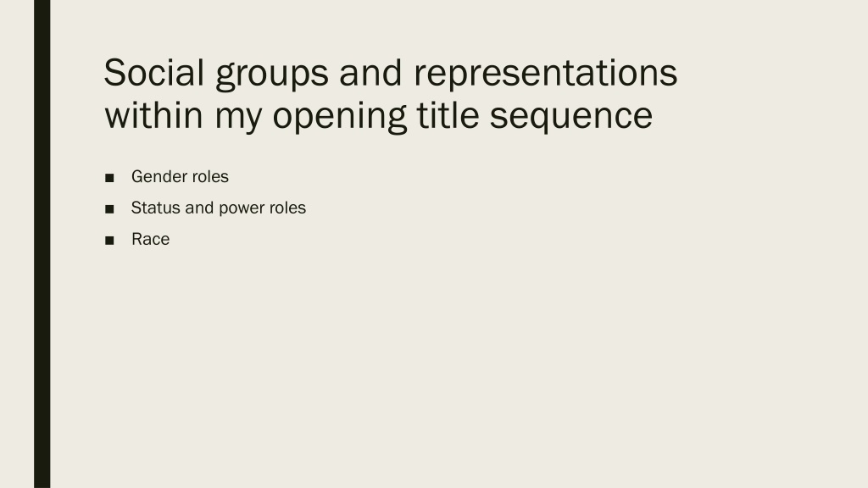This screenshot has height=488, width=868.
Task: Click the dark vertical bar on the slide
Action: 42,244
